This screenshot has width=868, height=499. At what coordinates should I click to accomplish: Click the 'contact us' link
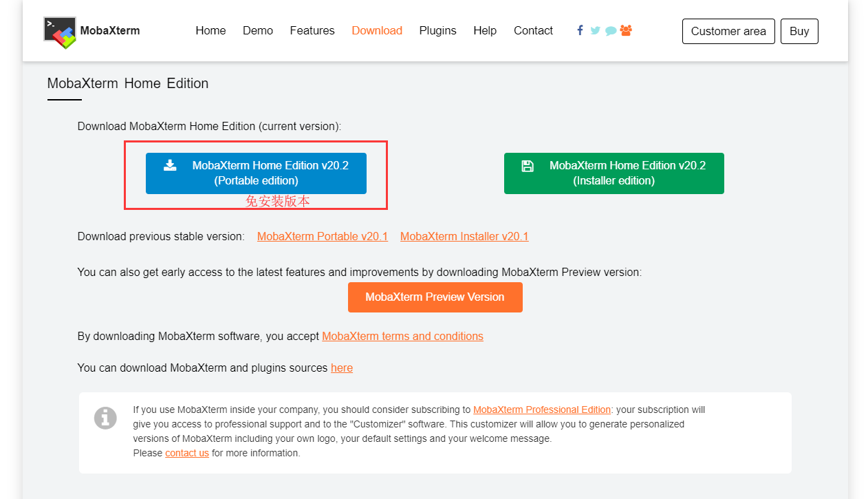187,453
